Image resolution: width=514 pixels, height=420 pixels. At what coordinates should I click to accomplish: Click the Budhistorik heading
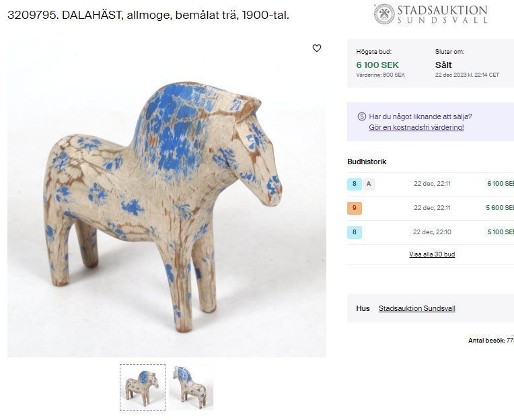tap(367, 162)
